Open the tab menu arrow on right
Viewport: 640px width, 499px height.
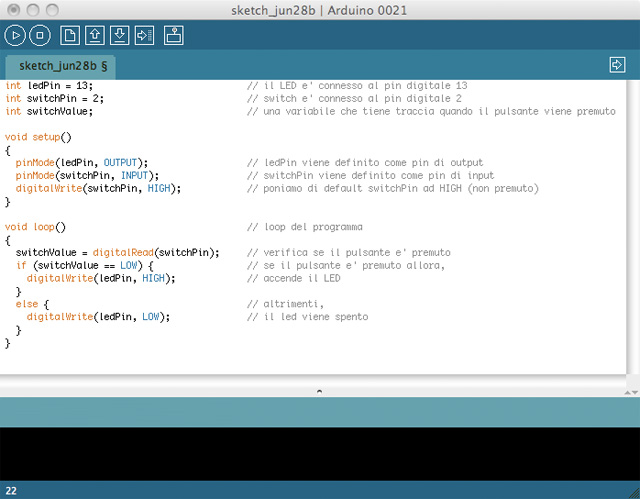(617, 65)
